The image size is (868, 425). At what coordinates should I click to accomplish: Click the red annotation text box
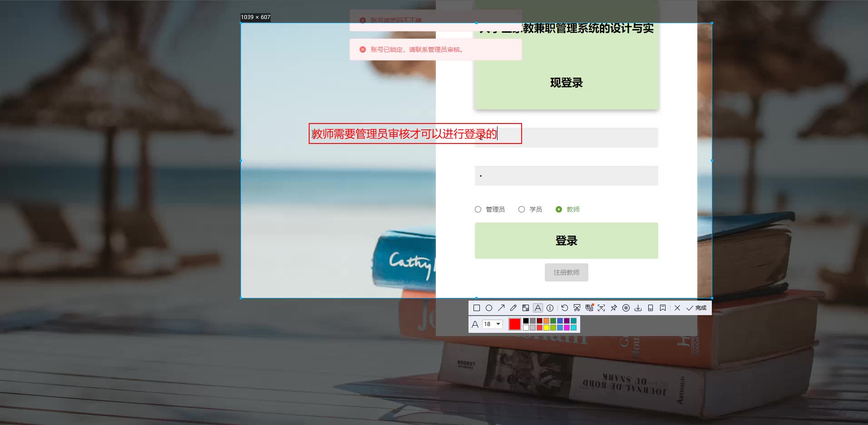click(x=415, y=133)
